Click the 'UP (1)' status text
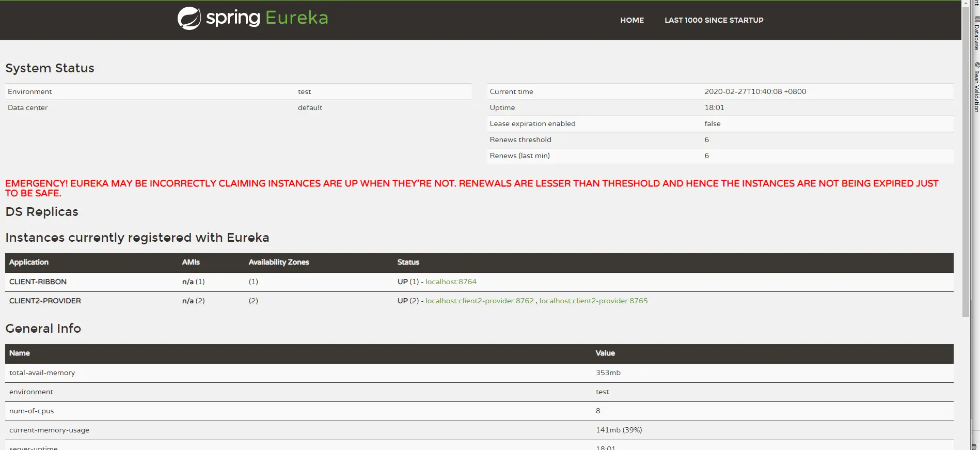This screenshot has height=450, width=980. click(x=408, y=282)
